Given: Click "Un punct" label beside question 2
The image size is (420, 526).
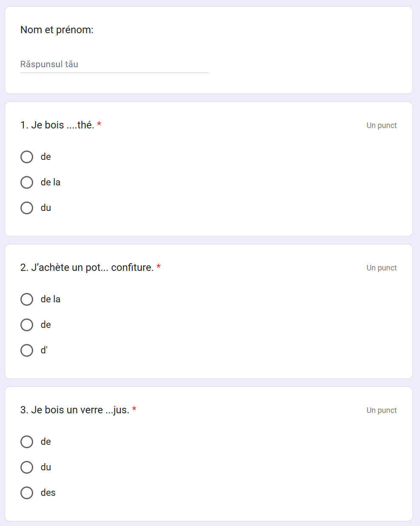Looking at the screenshot, I should [x=381, y=268].
